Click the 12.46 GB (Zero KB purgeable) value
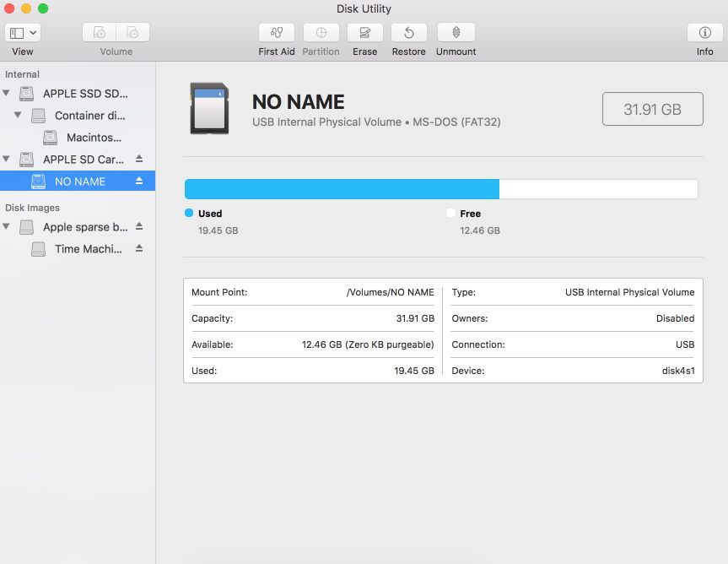This screenshot has height=564, width=728. [x=368, y=344]
